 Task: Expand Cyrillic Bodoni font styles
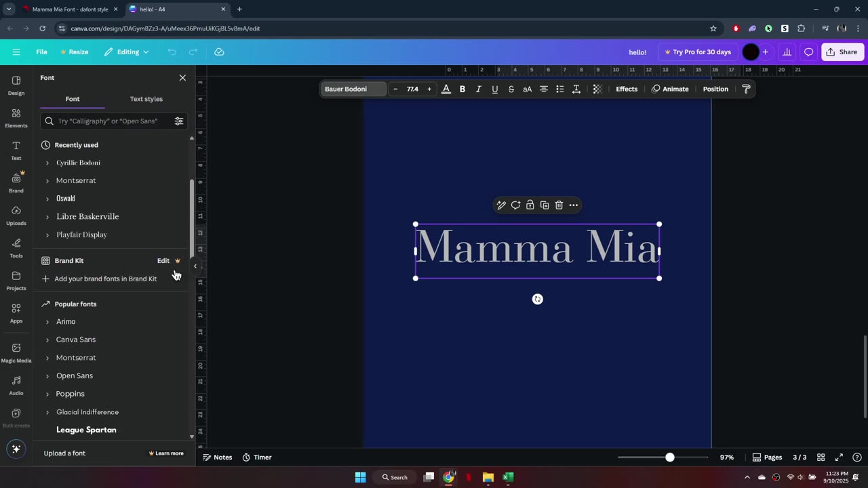pos(47,163)
